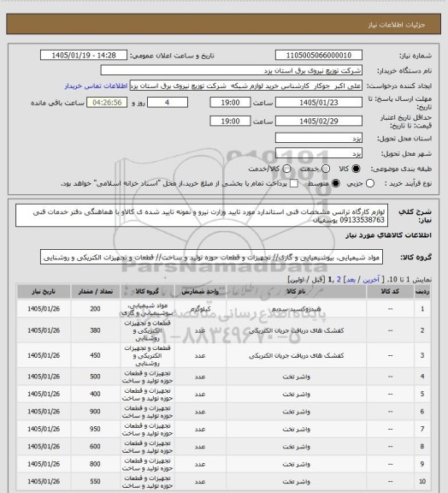Click the جزئیات اطلاعات نیاز header title

pos(397,25)
